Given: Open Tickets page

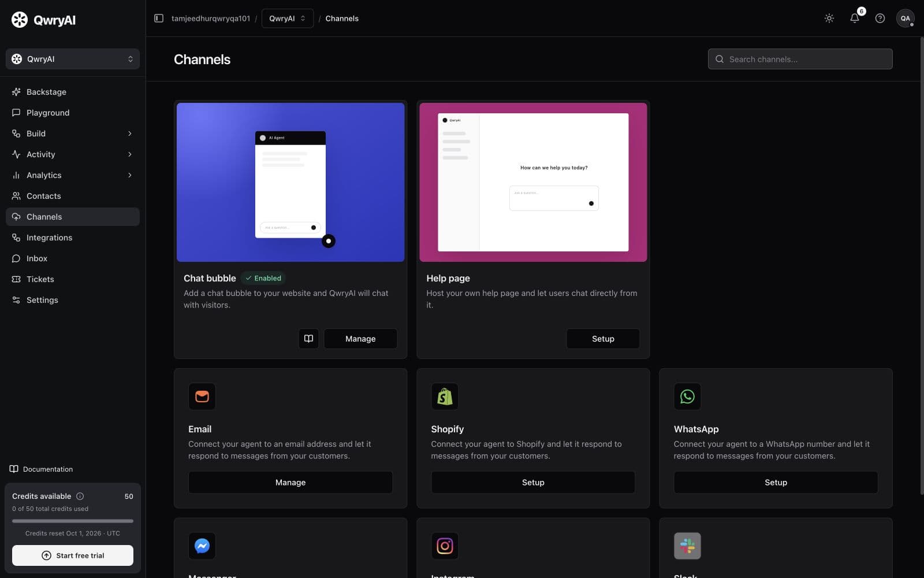Looking at the screenshot, I should [73, 279].
